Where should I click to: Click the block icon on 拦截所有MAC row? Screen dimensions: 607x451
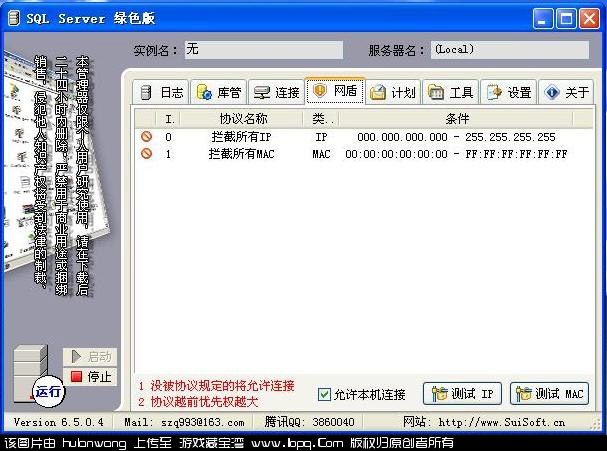(x=146, y=154)
